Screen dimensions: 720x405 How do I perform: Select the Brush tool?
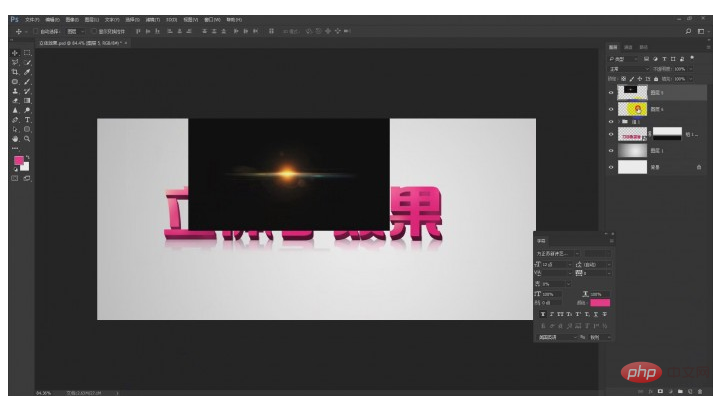tap(27, 82)
